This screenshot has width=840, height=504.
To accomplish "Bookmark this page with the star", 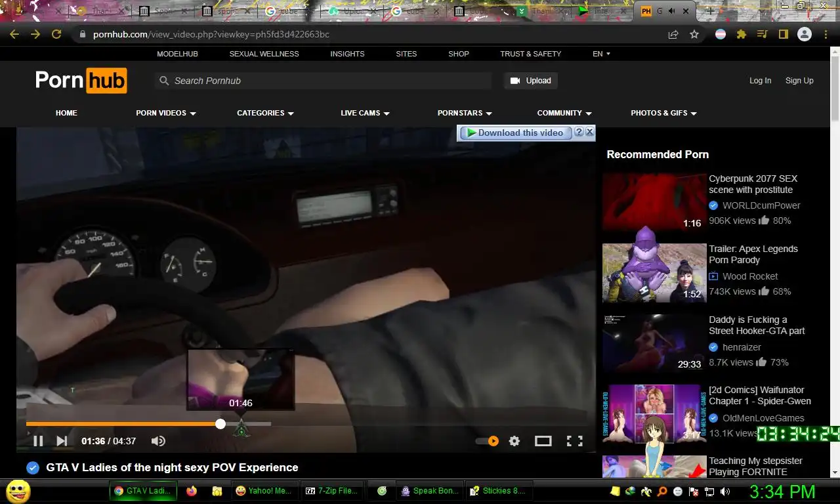I will (x=694, y=34).
